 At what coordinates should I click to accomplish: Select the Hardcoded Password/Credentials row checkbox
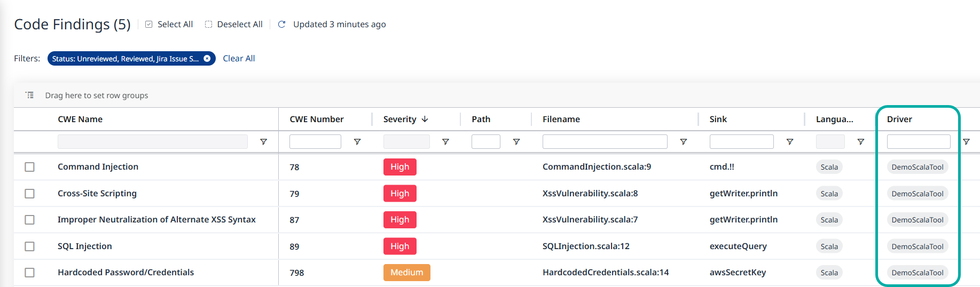(30, 273)
